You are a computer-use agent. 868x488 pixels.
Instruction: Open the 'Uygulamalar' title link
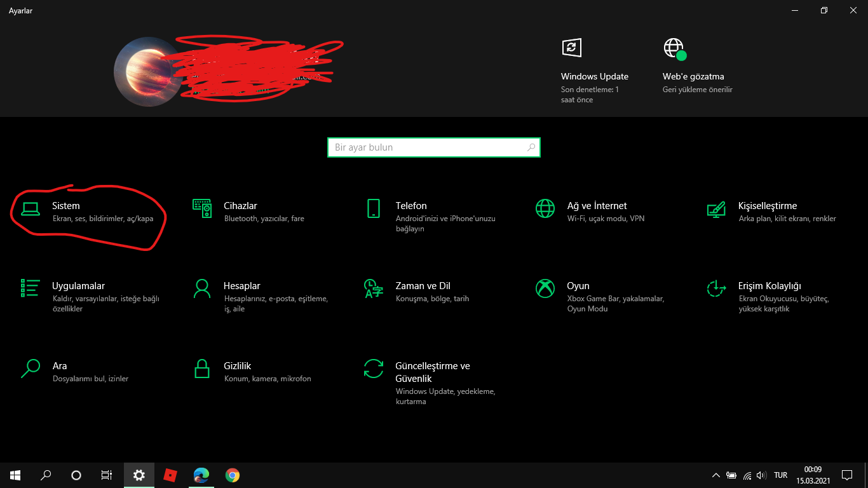click(78, 286)
